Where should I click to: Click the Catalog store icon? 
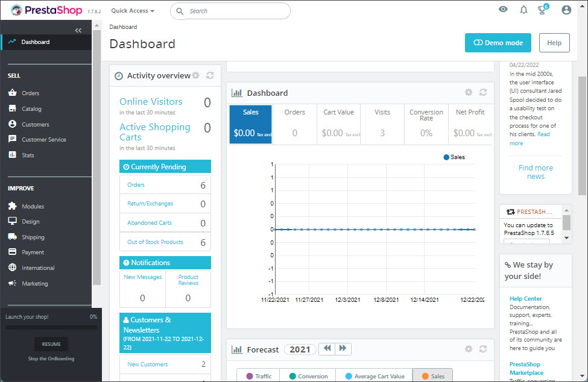13,108
